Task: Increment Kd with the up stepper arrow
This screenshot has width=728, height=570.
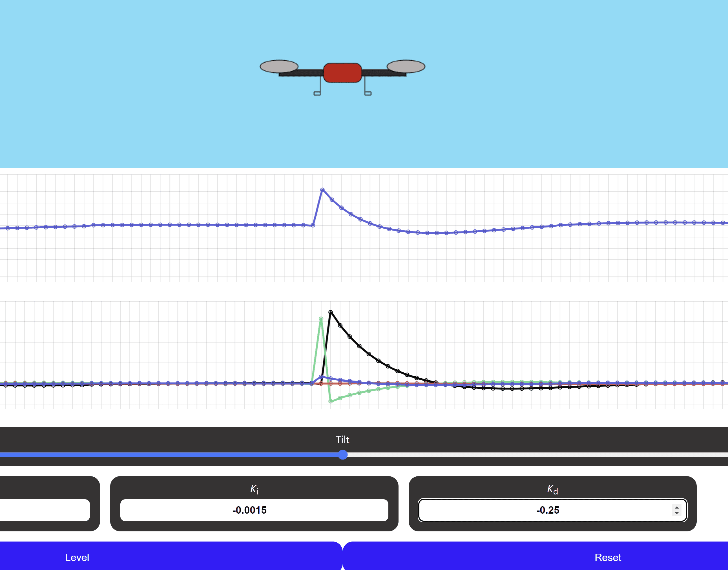Action: point(677,507)
